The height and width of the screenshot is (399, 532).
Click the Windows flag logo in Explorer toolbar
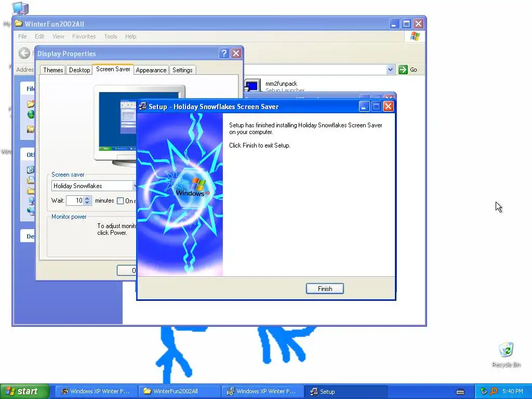coord(415,36)
